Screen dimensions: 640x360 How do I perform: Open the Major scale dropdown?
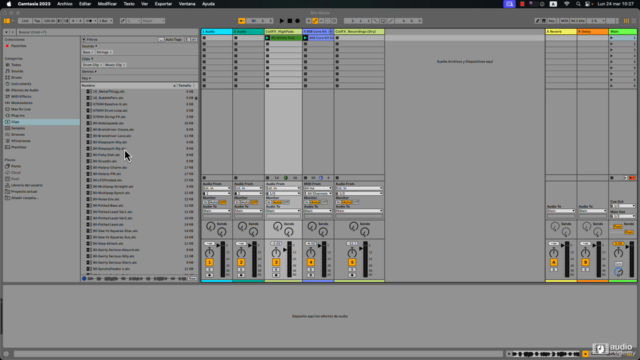pyautogui.click(x=153, y=21)
